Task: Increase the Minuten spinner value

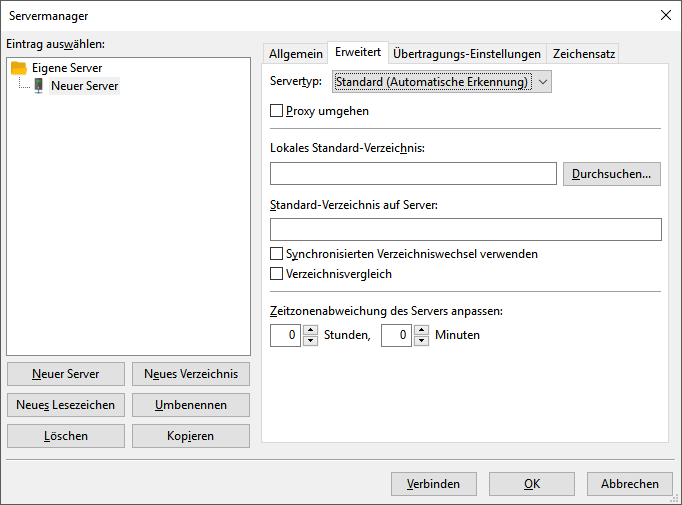Action: [x=421, y=330]
